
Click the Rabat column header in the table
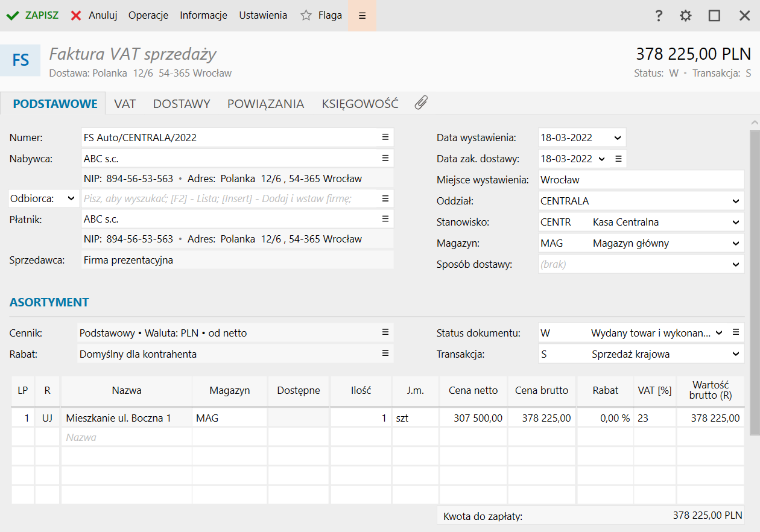click(x=606, y=390)
